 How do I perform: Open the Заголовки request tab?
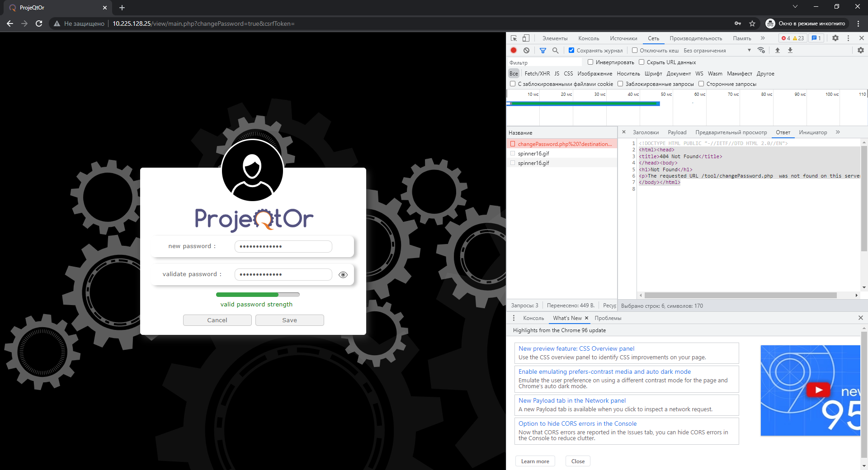646,132
